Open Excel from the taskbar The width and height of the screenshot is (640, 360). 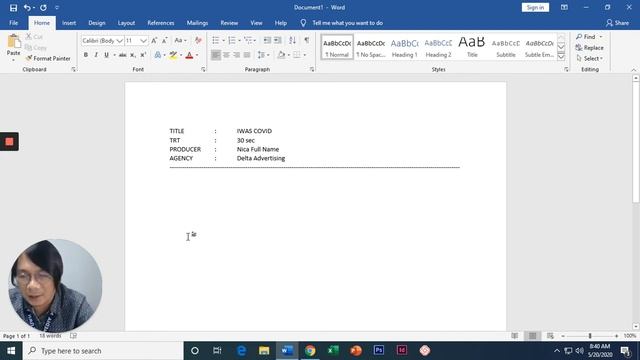click(333, 350)
